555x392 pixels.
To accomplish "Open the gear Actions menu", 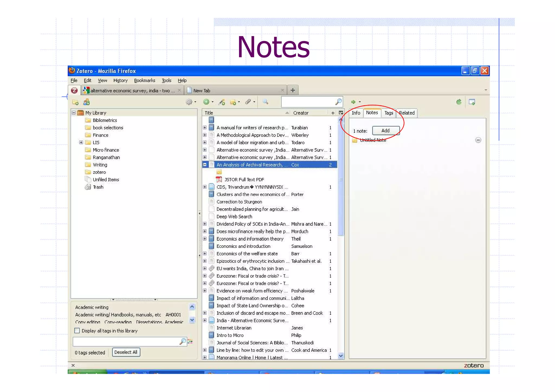I will pyautogui.click(x=189, y=102).
